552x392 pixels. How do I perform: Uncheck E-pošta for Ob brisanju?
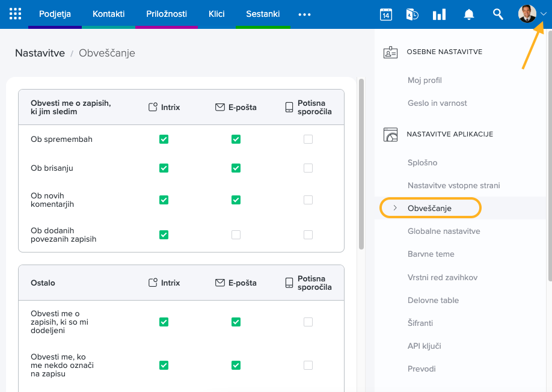[236, 168]
